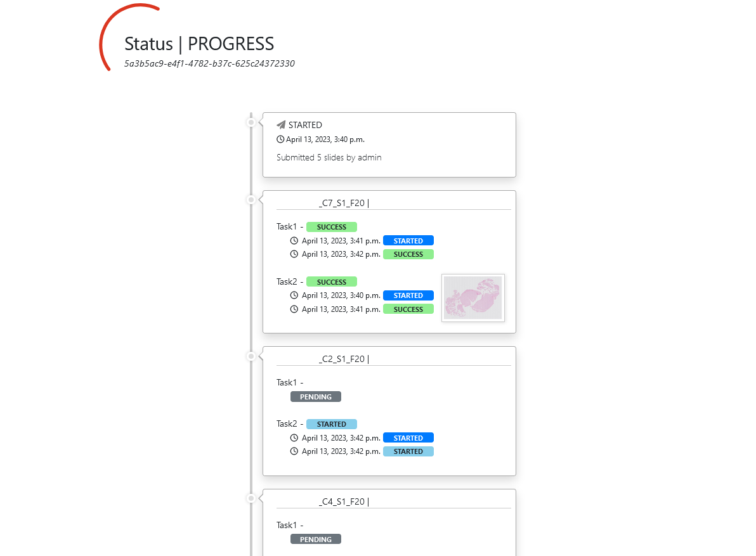Click light blue STARTED badge beside C2 Task2
The height and width of the screenshot is (556, 756).
point(331,424)
